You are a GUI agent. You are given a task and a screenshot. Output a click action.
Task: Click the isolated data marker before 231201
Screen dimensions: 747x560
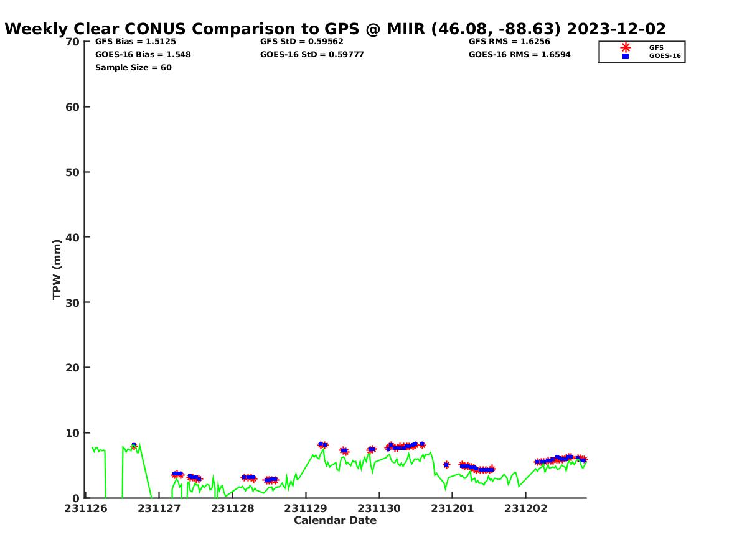446,465
